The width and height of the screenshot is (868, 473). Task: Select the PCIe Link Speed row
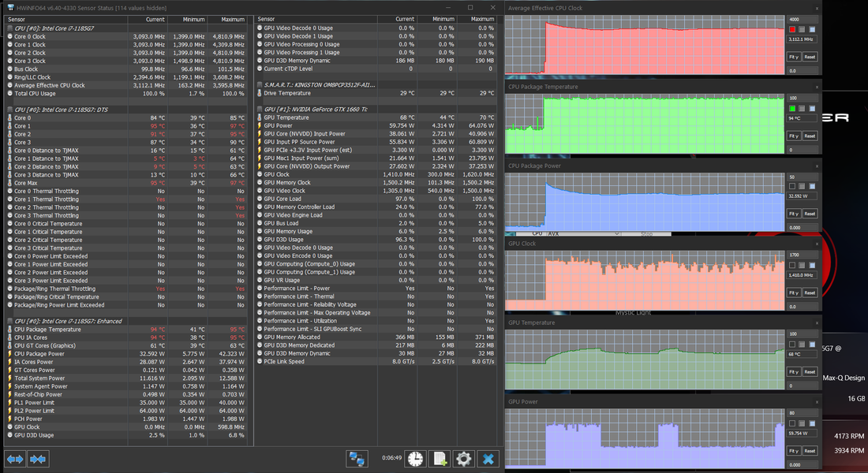(376, 361)
